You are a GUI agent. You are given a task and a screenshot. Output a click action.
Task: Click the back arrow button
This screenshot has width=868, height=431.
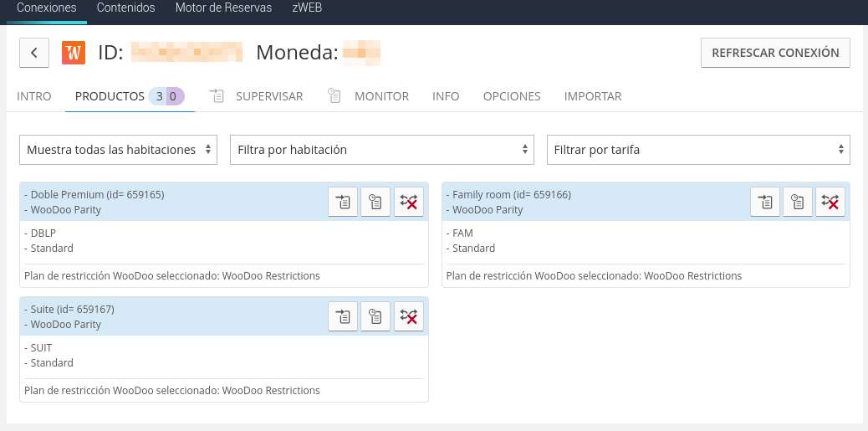coord(34,53)
